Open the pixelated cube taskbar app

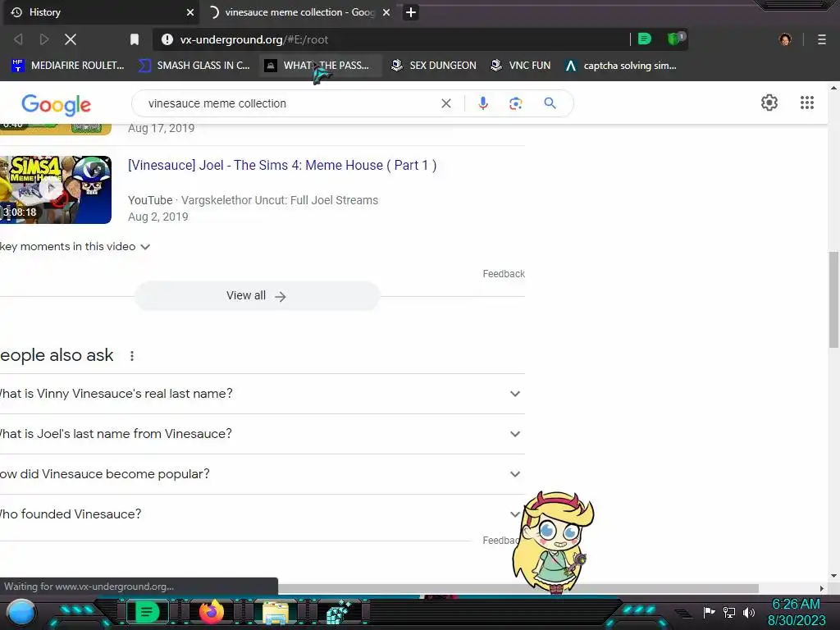tap(339, 612)
